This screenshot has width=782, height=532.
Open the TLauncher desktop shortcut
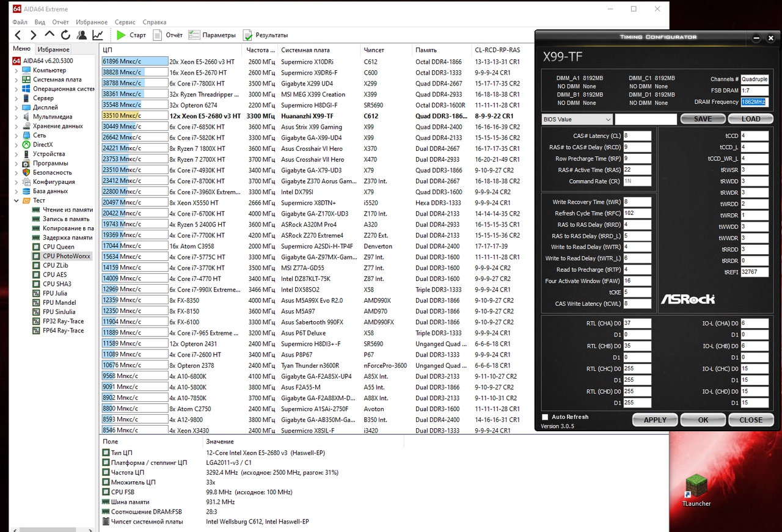696,491
